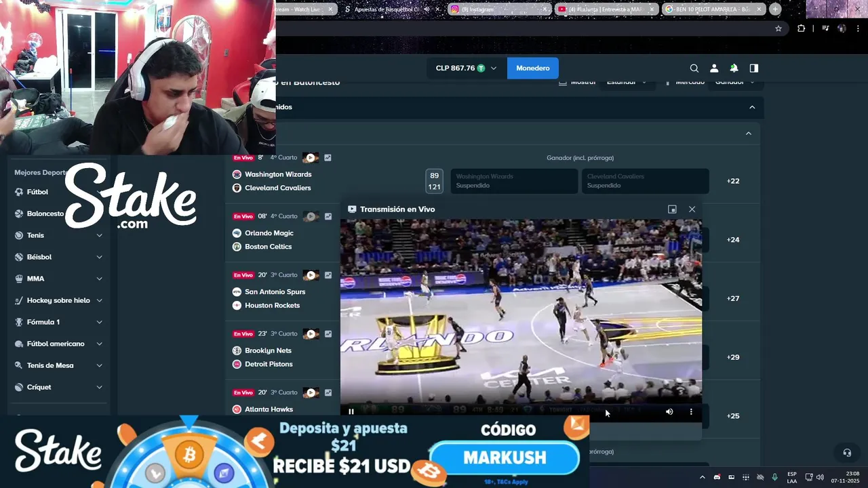Open the Stake search magnifier icon
868x488 pixels.
(x=694, y=68)
